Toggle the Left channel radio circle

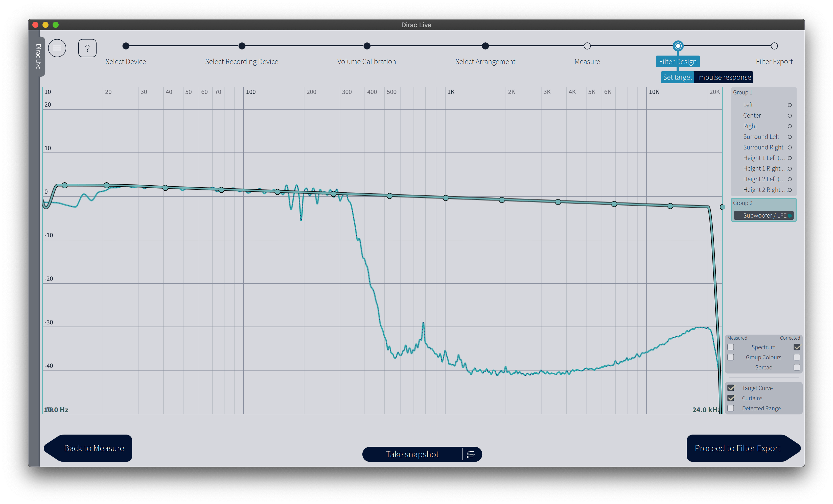click(x=789, y=105)
